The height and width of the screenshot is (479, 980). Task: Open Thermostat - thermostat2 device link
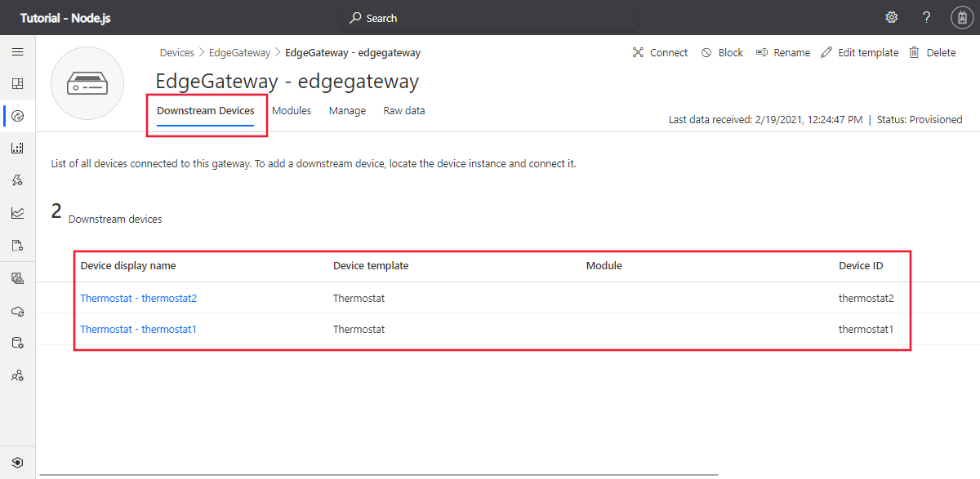click(138, 298)
